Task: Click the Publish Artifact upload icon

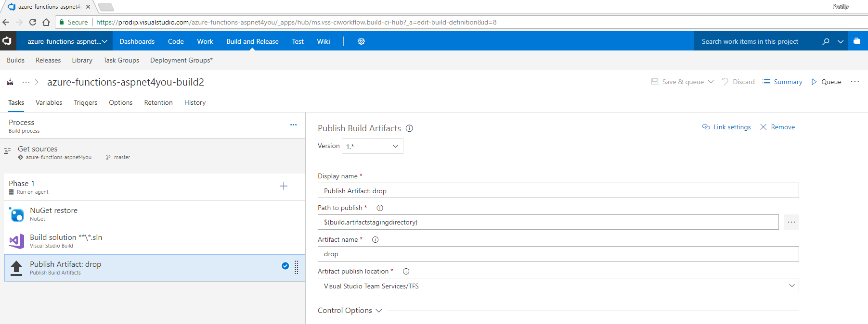Action: tap(16, 268)
